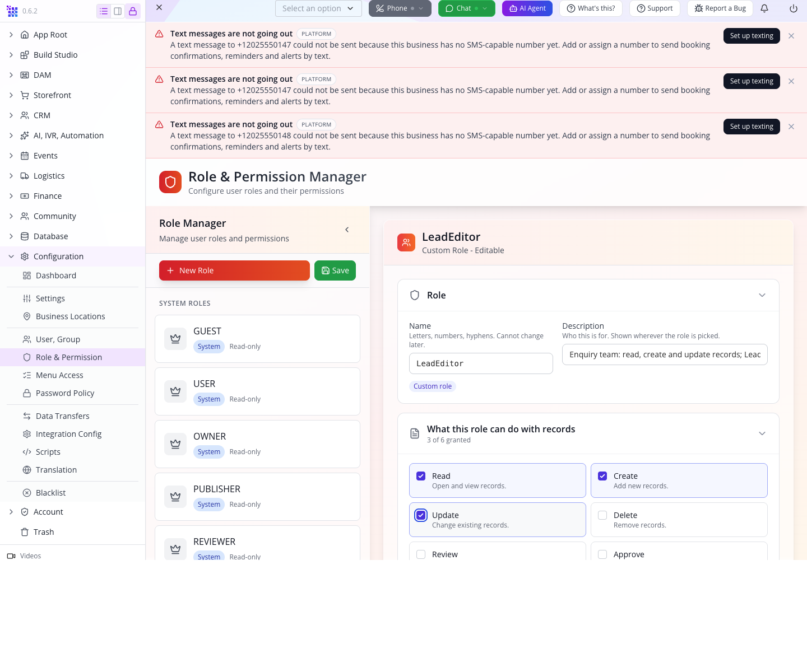Click the list view icon in sidebar header
The width and height of the screenshot is (807, 672).
point(104,11)
